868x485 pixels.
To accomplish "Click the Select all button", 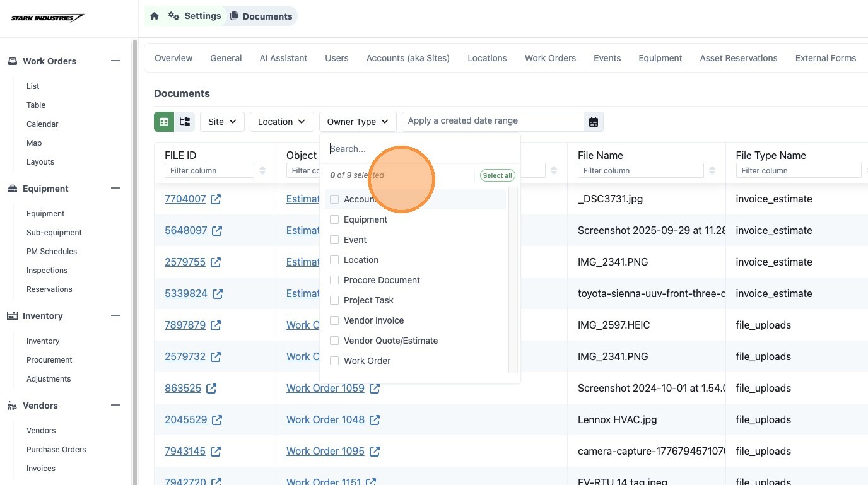I will click(497, 175).
